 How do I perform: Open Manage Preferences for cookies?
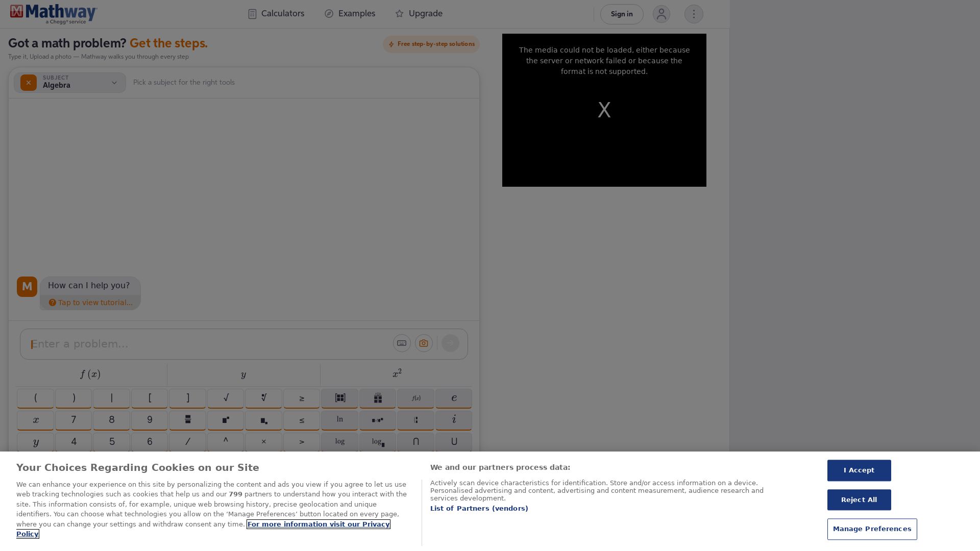(872, 529)
